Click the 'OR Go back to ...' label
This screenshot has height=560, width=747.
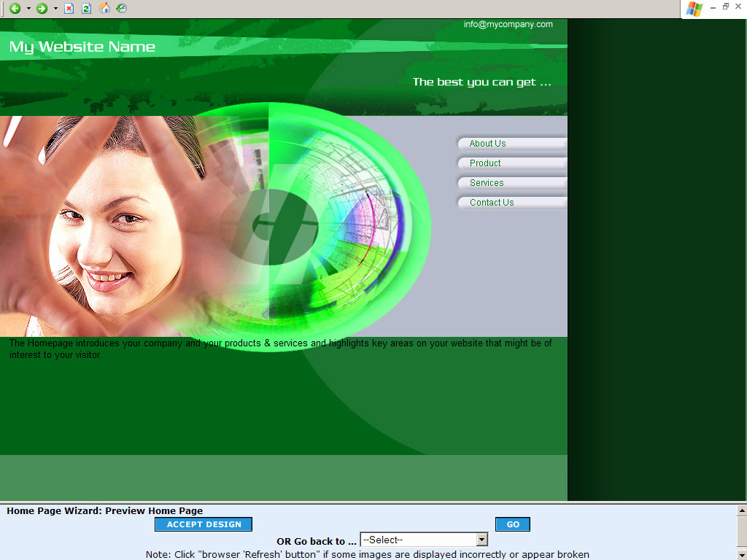(x=317, y=542)
